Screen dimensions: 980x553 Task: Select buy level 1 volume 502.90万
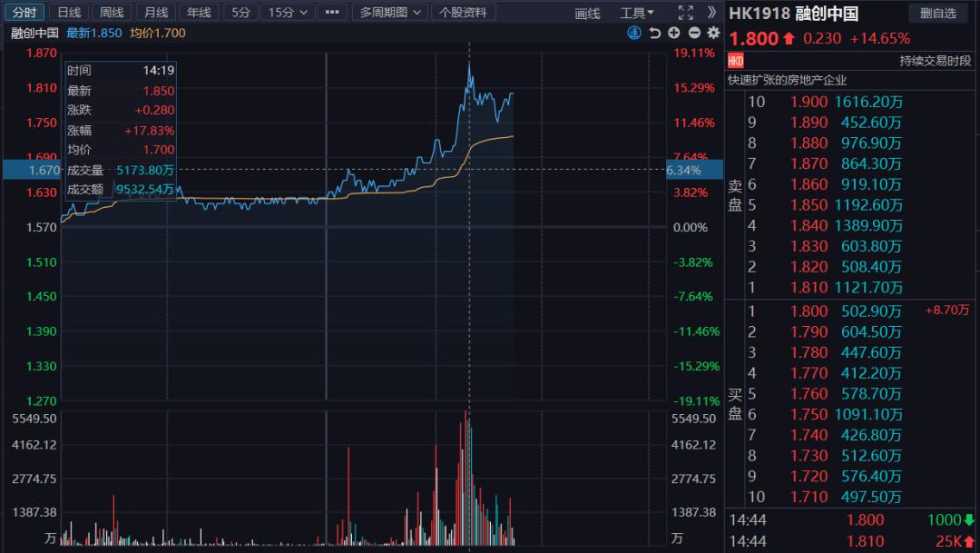tap(871, 311)
